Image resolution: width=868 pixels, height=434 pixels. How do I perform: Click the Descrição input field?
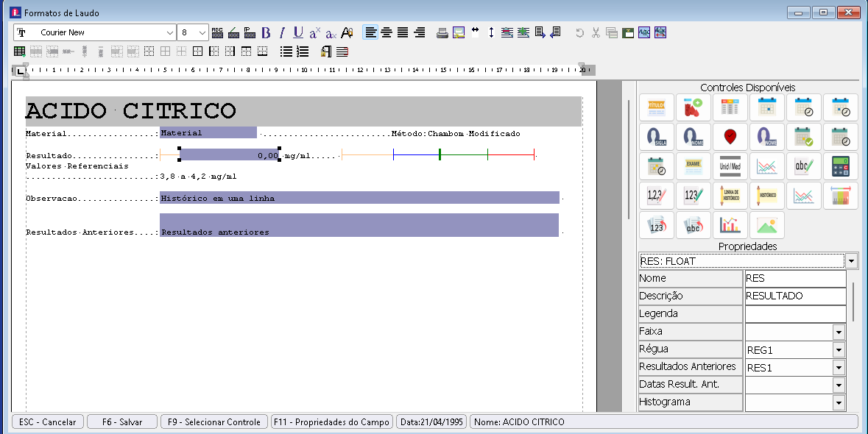[795, 296]
